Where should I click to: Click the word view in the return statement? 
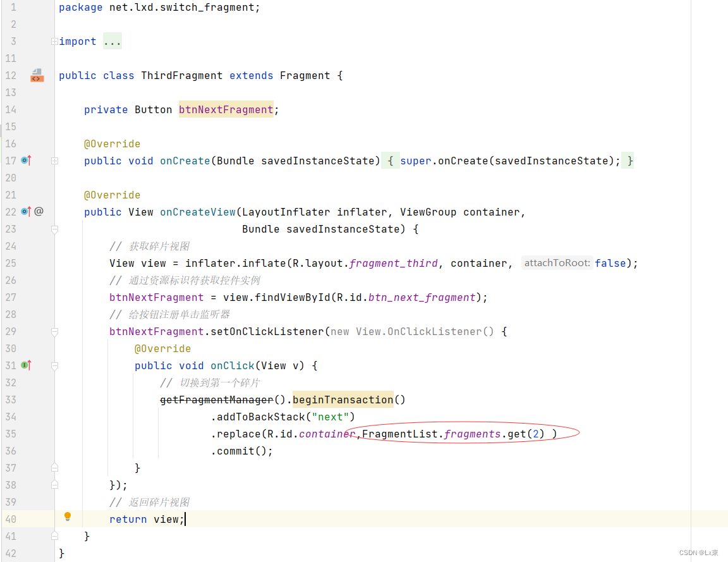coord(167,518)
